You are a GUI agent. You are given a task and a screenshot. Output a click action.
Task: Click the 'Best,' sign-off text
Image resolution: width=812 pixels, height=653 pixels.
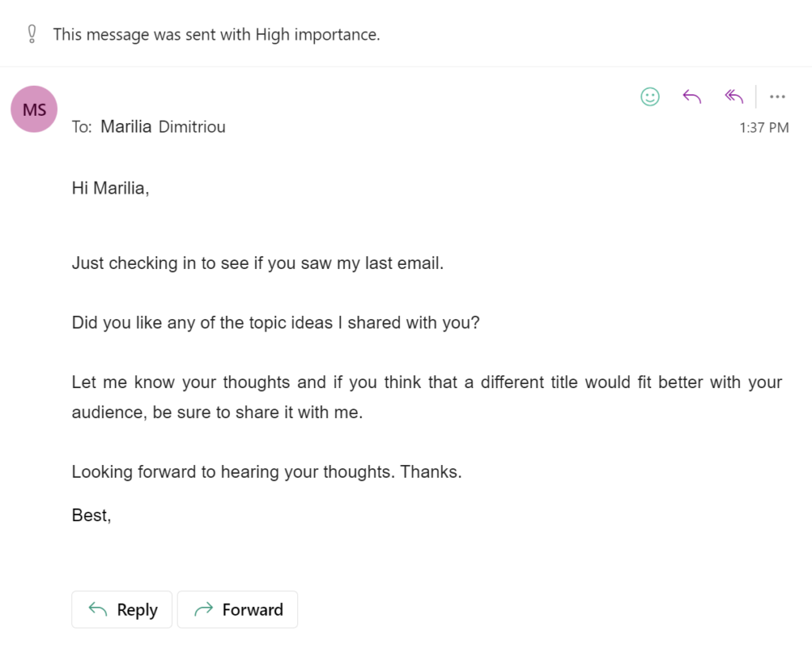coord(90,515)
